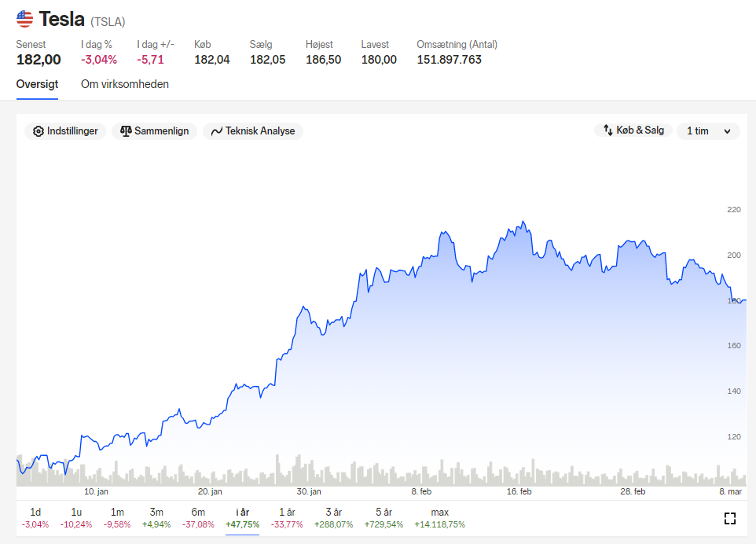The height and width of the screenshot is (544, 756).
Task: Click the US flag icon beside Tesla
Action: pyautogui.click(x=24, y=20)
